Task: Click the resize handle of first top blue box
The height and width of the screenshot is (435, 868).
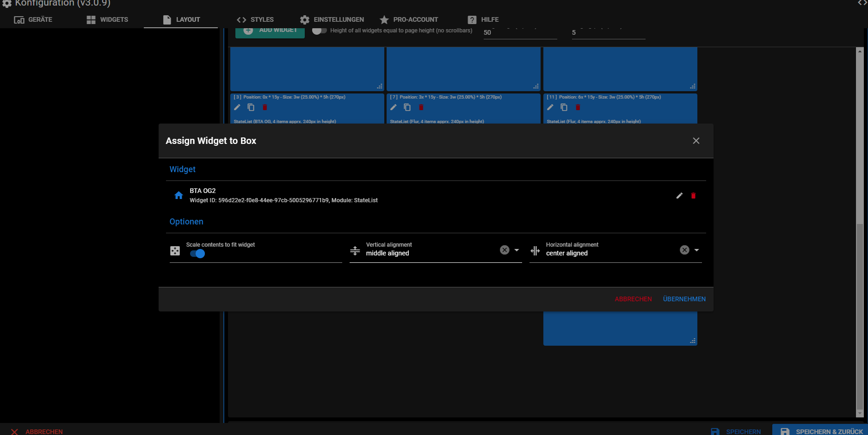Action: coord(380,87)
